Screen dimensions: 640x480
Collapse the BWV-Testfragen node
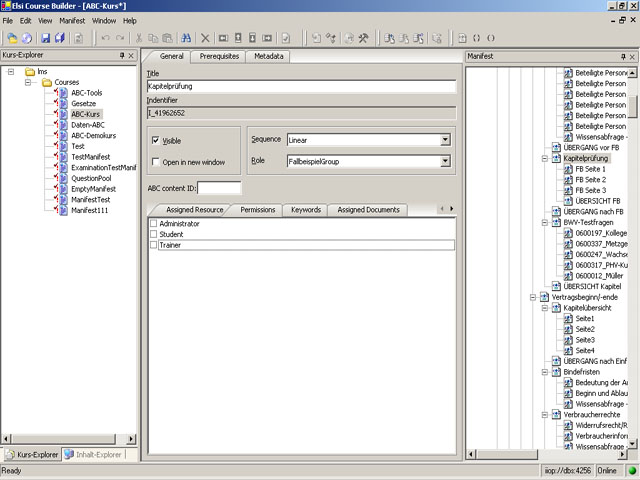544,222
